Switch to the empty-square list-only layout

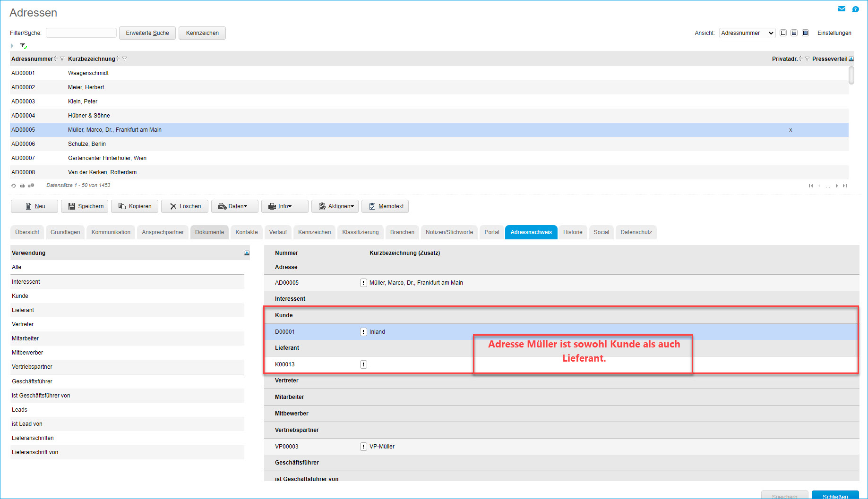point(783,33)
